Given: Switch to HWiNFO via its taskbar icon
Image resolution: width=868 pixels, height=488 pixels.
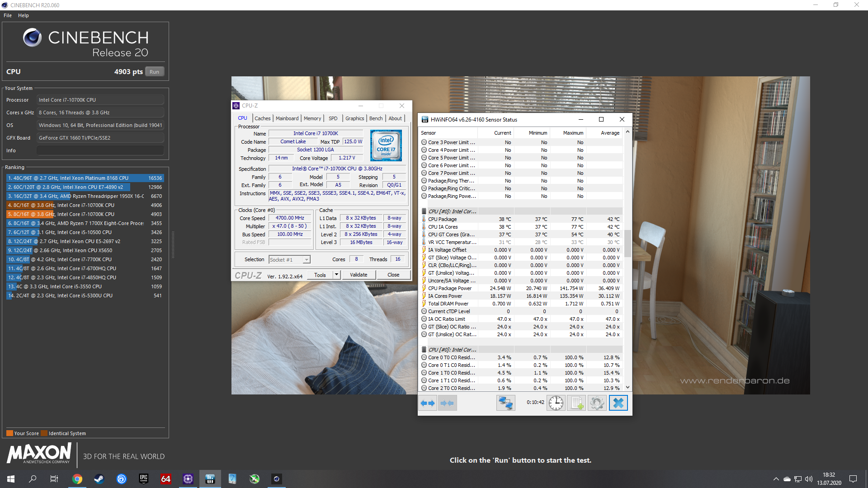Looking at the screenshot, I should pyautogui.click(x=210, y=479).
